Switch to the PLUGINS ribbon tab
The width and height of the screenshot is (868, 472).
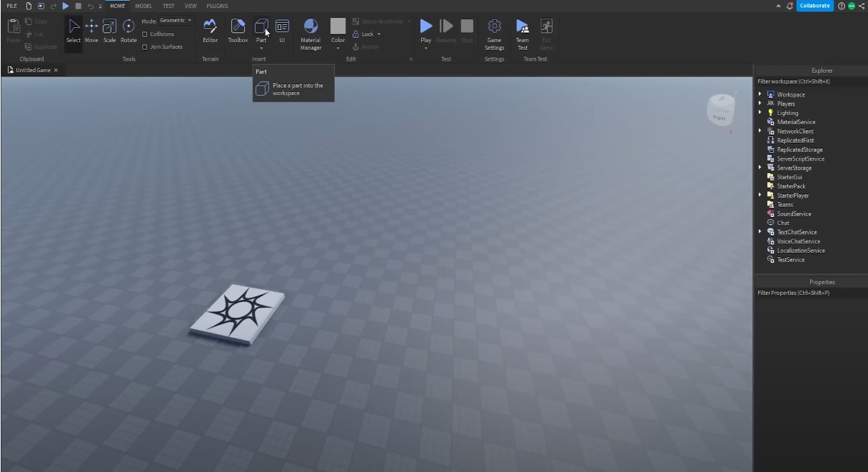point(218,6)
